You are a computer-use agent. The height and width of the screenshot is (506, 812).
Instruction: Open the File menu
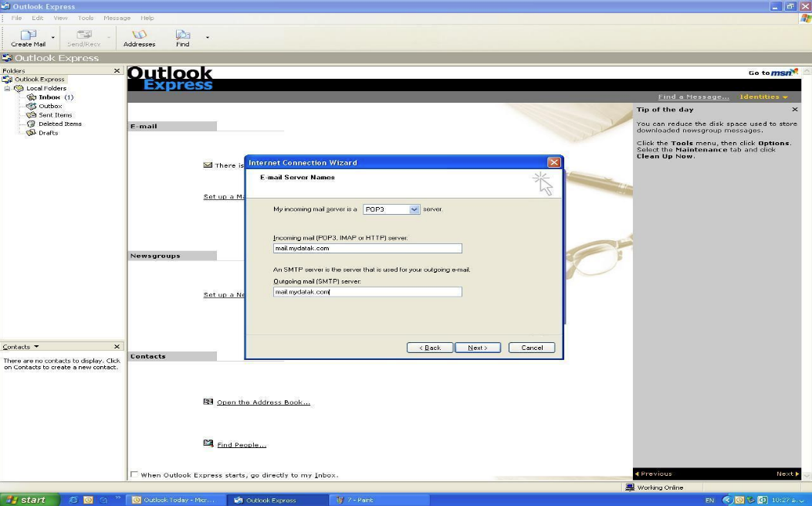16,18
